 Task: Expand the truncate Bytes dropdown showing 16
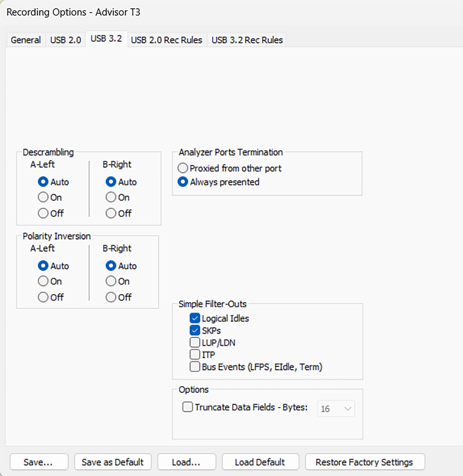tap(336, 409)
